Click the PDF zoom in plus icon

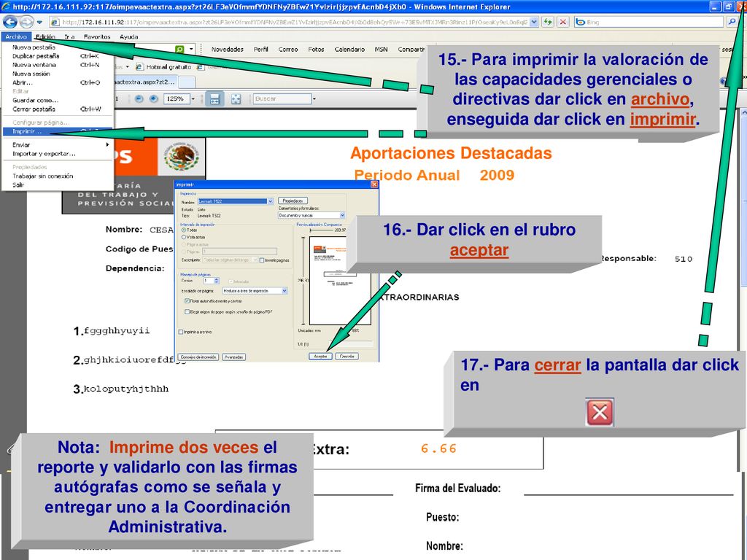pos(153,99)
